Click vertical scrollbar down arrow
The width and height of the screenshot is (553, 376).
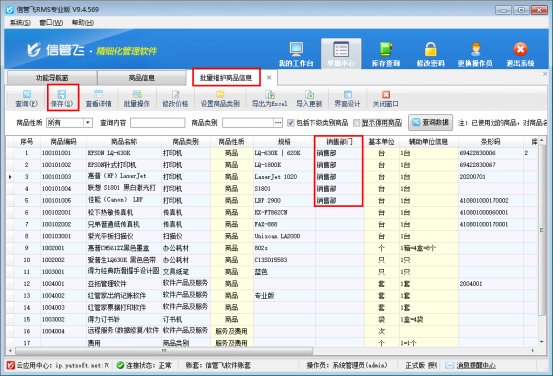(542, 342)
